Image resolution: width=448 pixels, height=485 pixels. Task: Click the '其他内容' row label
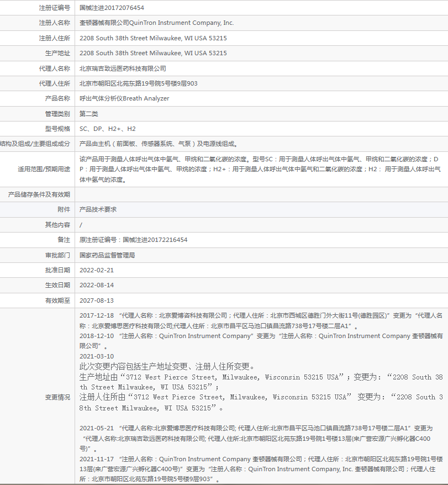click(x=57, y=225)
